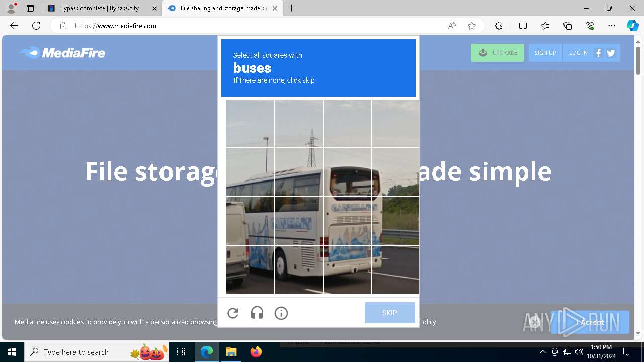Open Favorites list icon
The image size is (644, 362).
545,26
